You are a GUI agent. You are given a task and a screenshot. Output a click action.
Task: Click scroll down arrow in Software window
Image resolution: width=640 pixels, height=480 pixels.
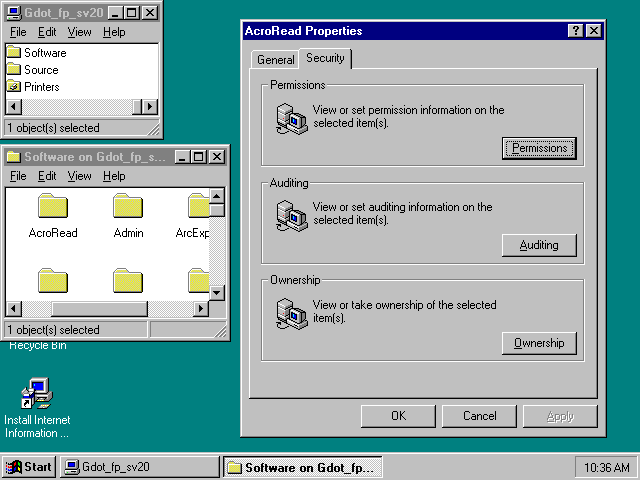pyautogui.click(x=217, y=293)
